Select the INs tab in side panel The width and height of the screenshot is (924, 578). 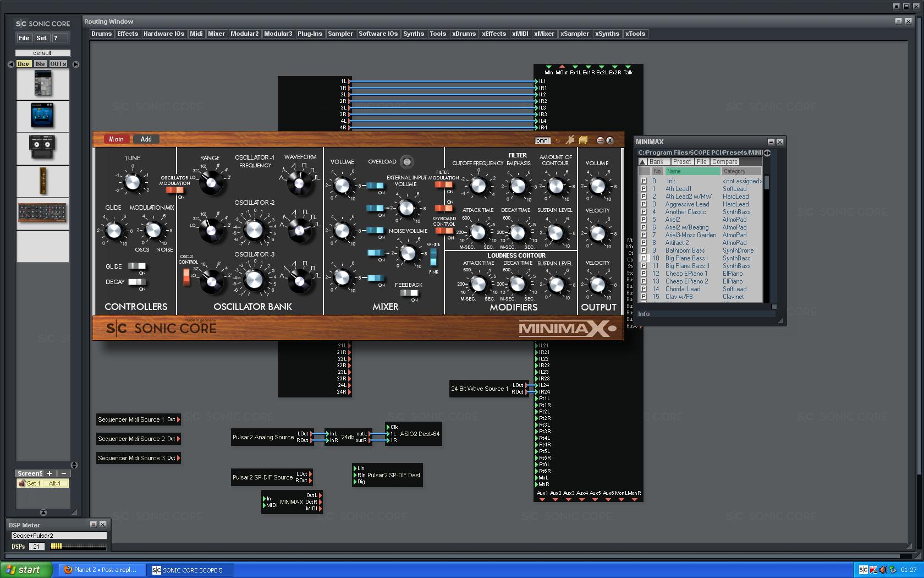(40, 64)
